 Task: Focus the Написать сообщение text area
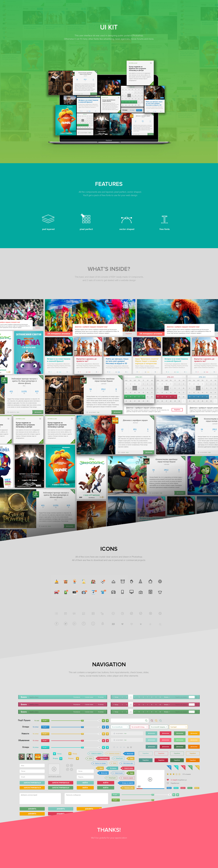pyautogui.click(x=86, y=799)
